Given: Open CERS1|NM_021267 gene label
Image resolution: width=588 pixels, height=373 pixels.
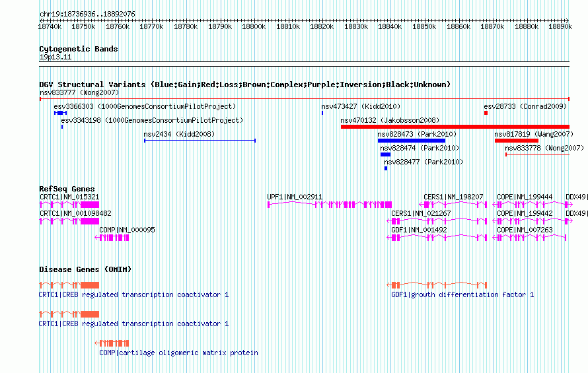Looking at the screenshot, I should point(421,214).
